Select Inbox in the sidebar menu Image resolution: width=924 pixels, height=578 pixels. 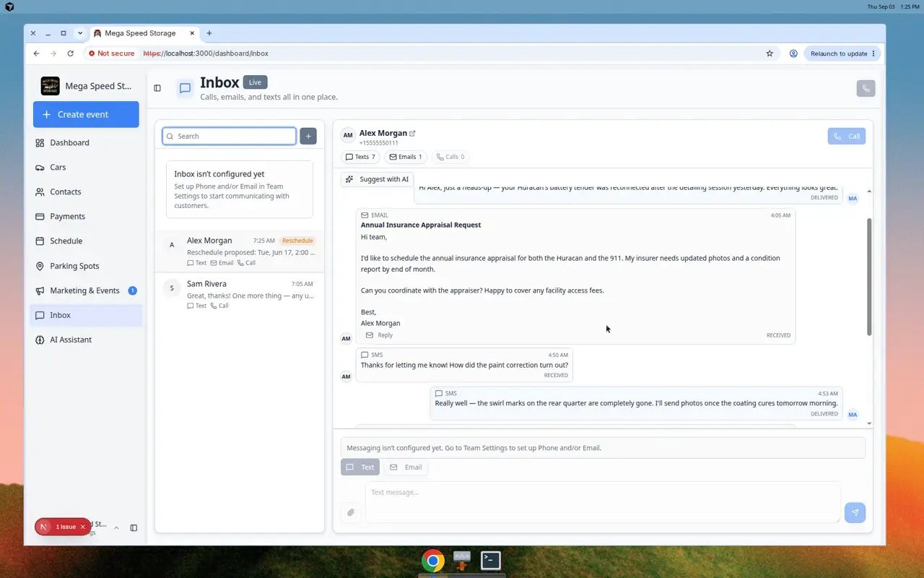pos(87,315)
